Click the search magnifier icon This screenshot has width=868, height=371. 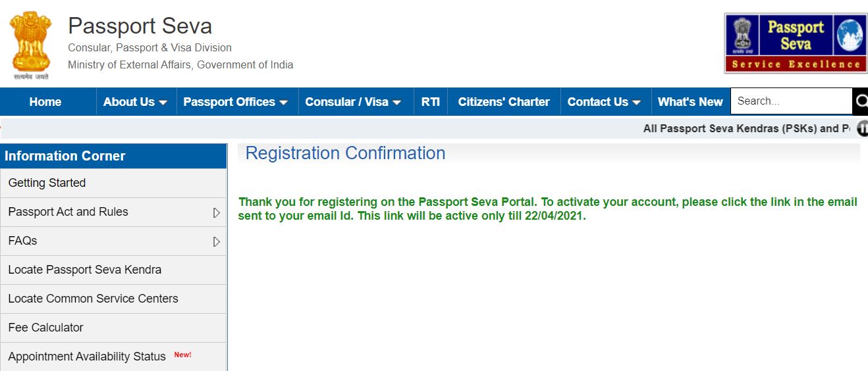(861, 101)
